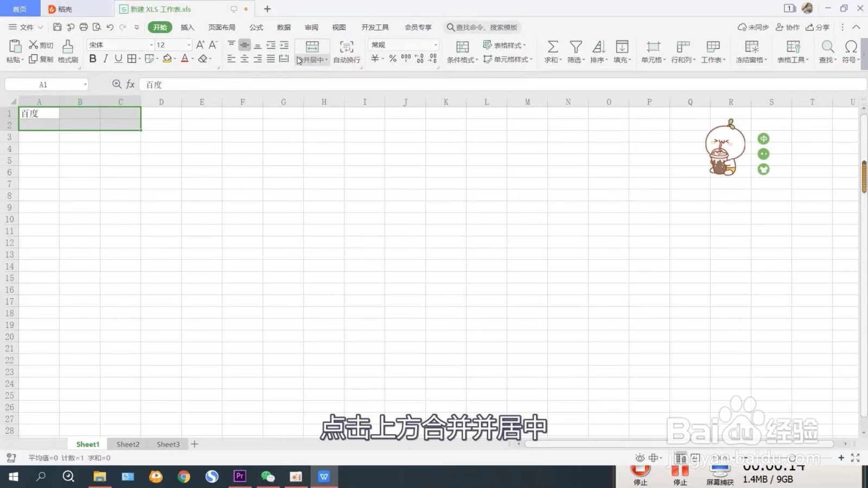Open Print Preview from quick access toolbar
The image size is (868, 488).
(x=97, y=27)
